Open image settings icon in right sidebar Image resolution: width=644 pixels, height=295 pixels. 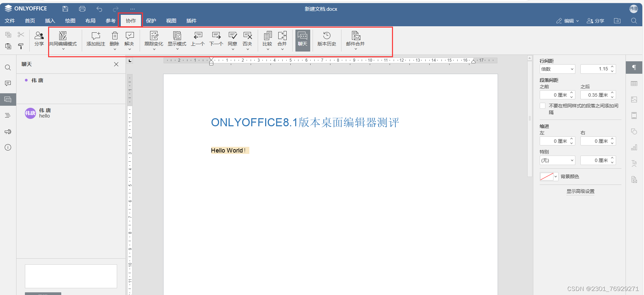(634, 99)
